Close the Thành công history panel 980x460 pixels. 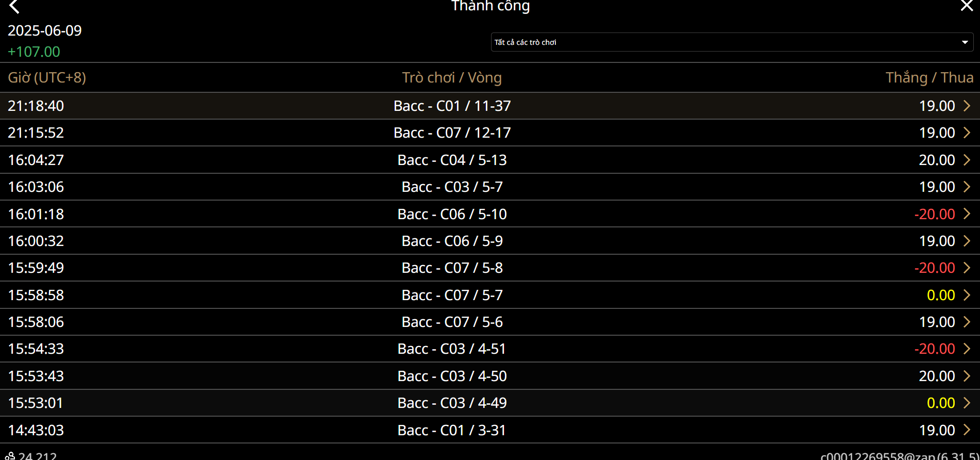966,6
